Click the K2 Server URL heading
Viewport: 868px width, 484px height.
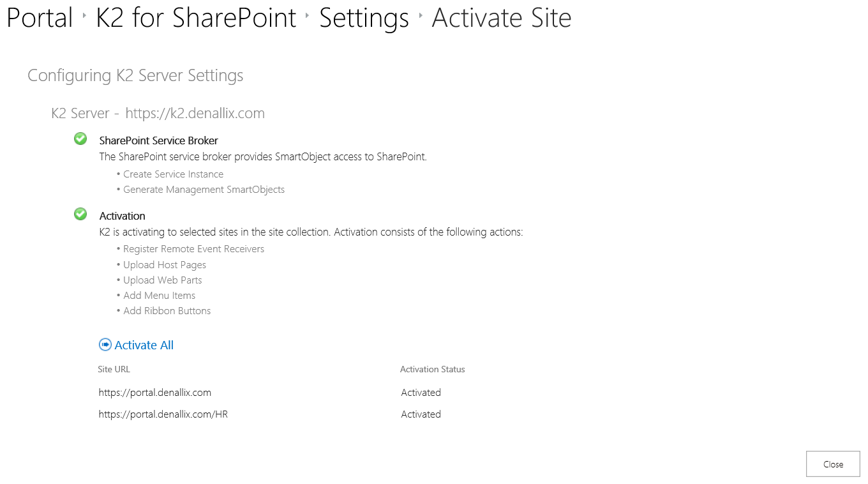point(158,114)
